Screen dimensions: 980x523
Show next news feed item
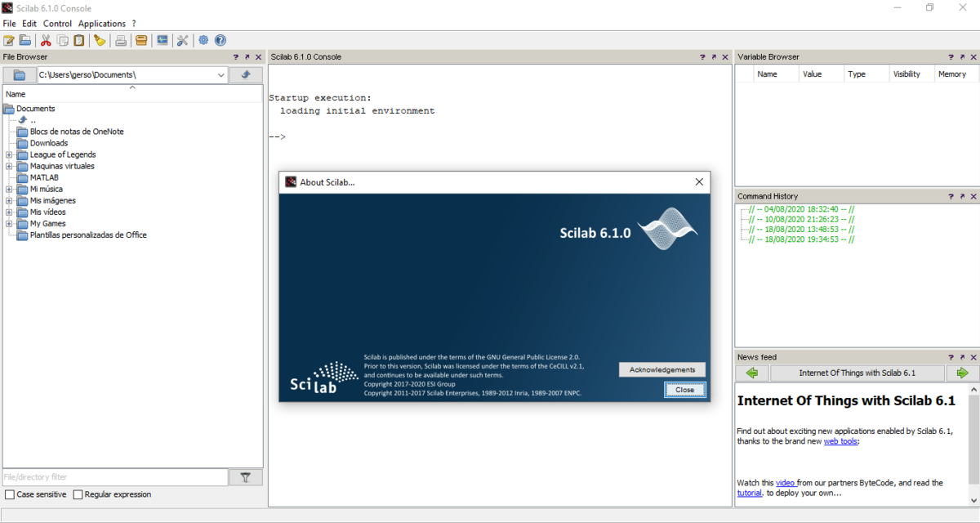[962, 373]
